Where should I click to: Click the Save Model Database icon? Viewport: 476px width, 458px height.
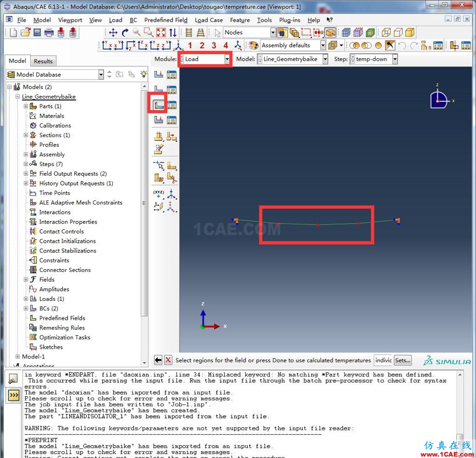coord(37,32)
